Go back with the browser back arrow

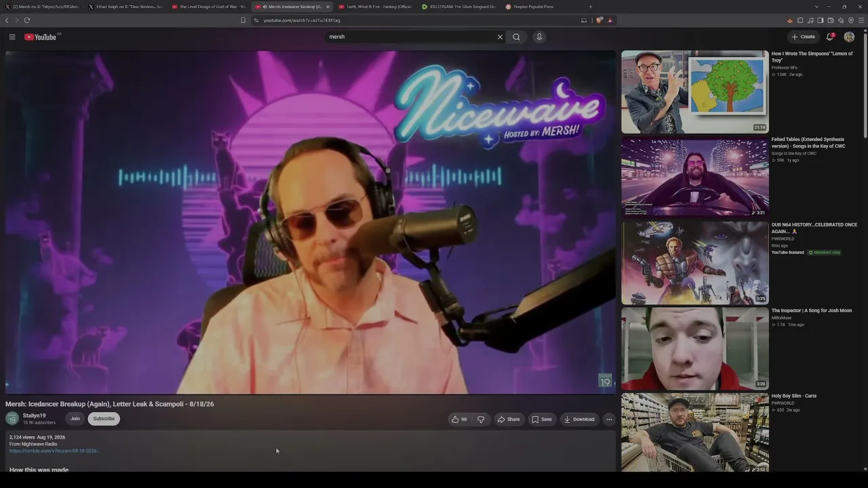tap(7, 20)
